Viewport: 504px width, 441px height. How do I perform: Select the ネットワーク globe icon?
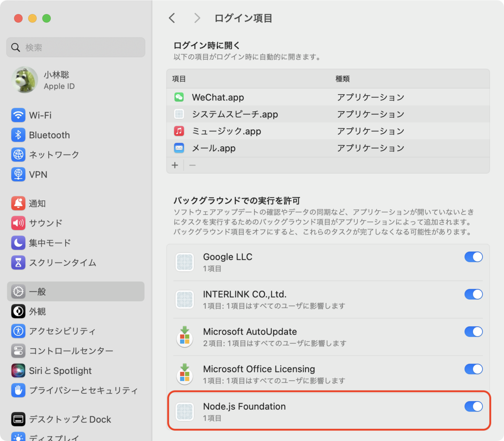[18, 155]
